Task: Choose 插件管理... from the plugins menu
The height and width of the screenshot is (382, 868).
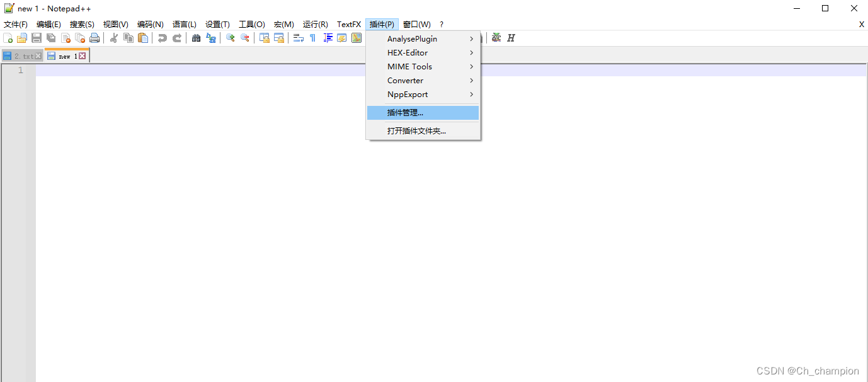Action: tap(423, 113)
